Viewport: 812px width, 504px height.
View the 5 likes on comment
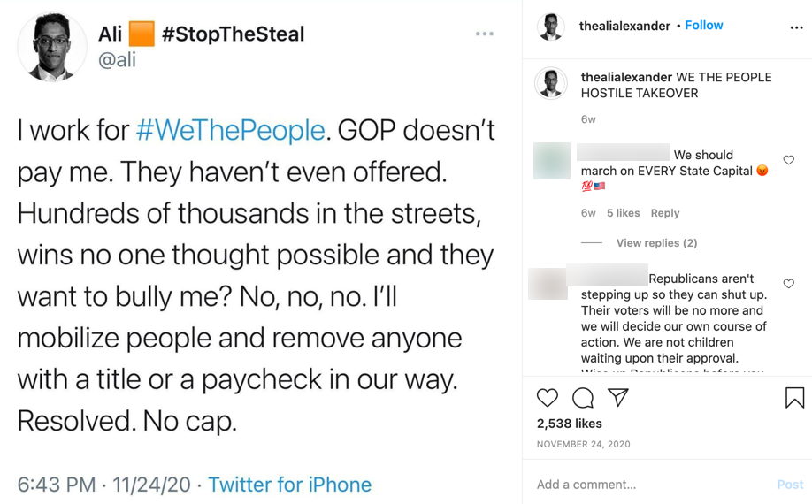click(623, 213)
